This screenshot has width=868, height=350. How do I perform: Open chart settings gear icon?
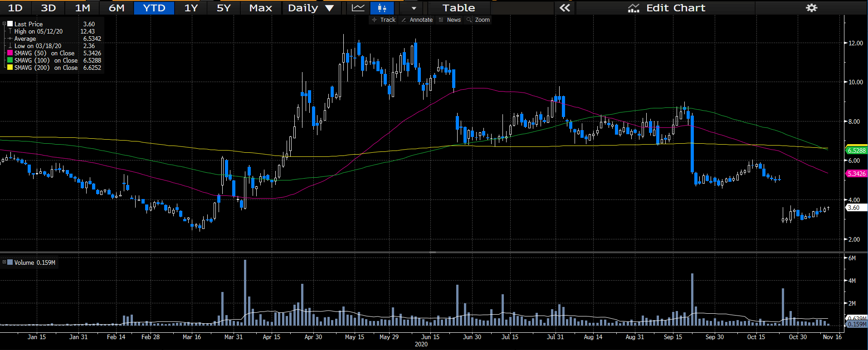coord(811,8)
